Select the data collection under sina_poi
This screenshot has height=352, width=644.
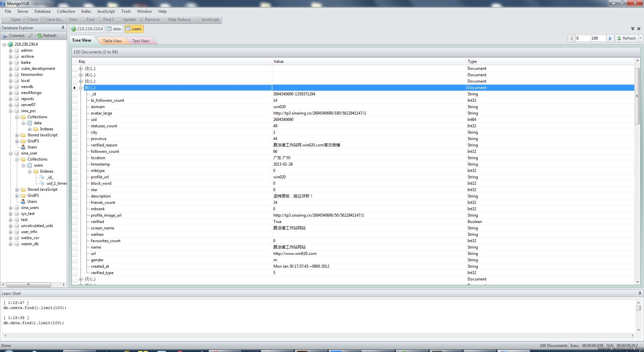[x=38, y=123]
